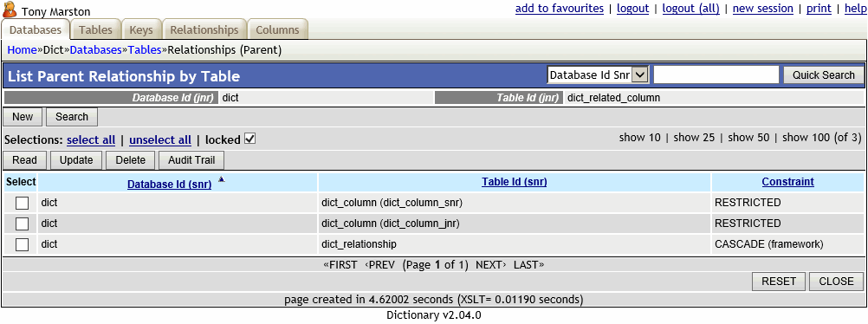This screenshot has width=868, height=324.
Task: Click the select all link
Action: click(x=91, y=140)
